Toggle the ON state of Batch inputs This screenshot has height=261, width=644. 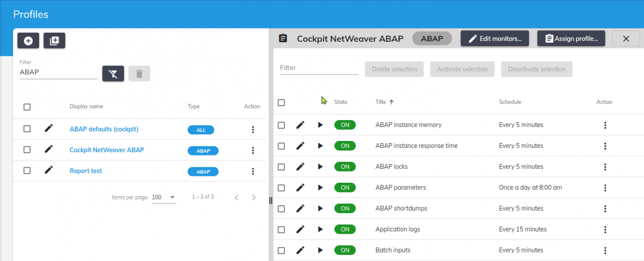pyautogui.click(x=345, y=250)
